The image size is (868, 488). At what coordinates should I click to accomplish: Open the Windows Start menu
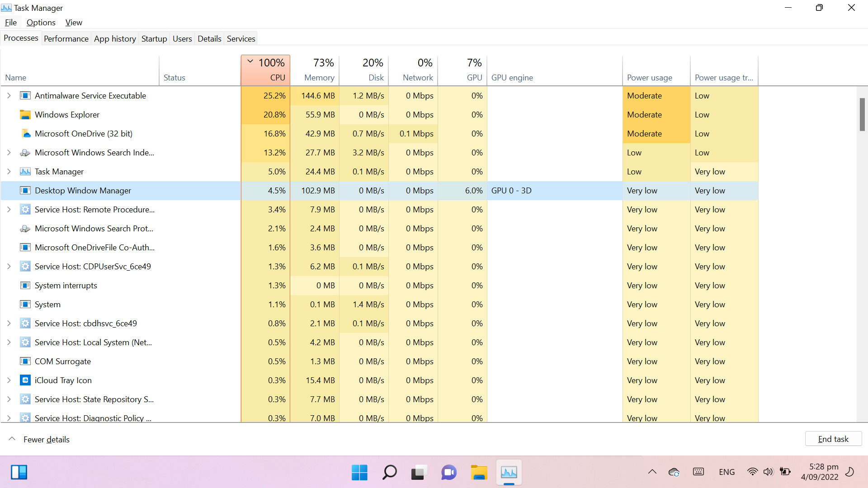[359, 473]
